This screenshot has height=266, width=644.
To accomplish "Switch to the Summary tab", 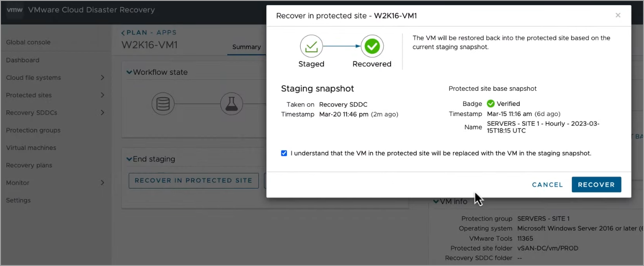I will coord(246,47).
